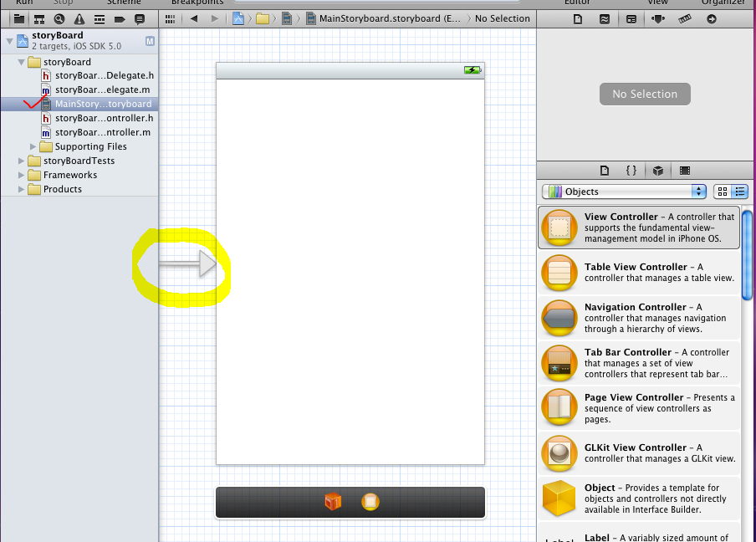Screen dimensions: 756x542
Task: Expand the storyBoardTests folder
Action: pos(21,161)
